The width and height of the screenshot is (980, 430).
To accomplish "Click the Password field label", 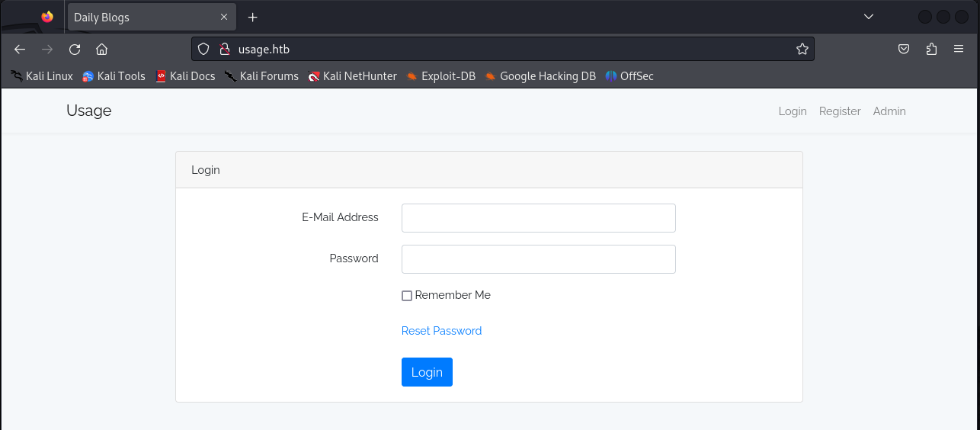I will (354, 258).
